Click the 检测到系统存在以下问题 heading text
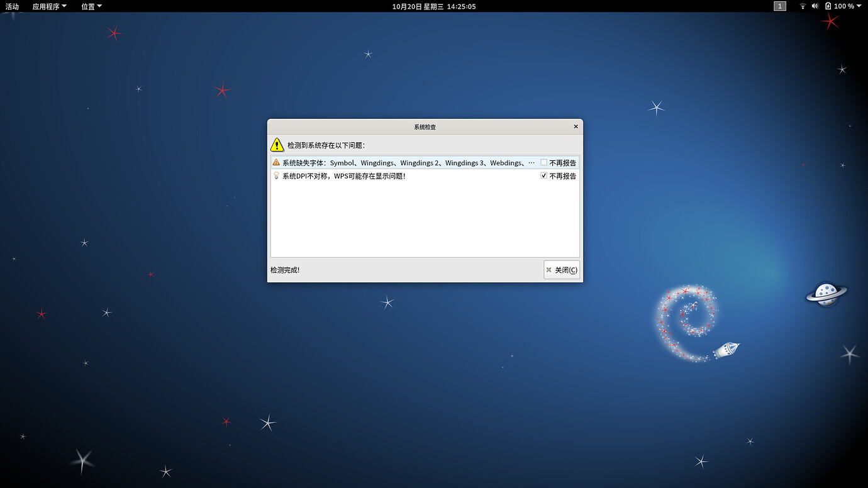 click(326, 145)
